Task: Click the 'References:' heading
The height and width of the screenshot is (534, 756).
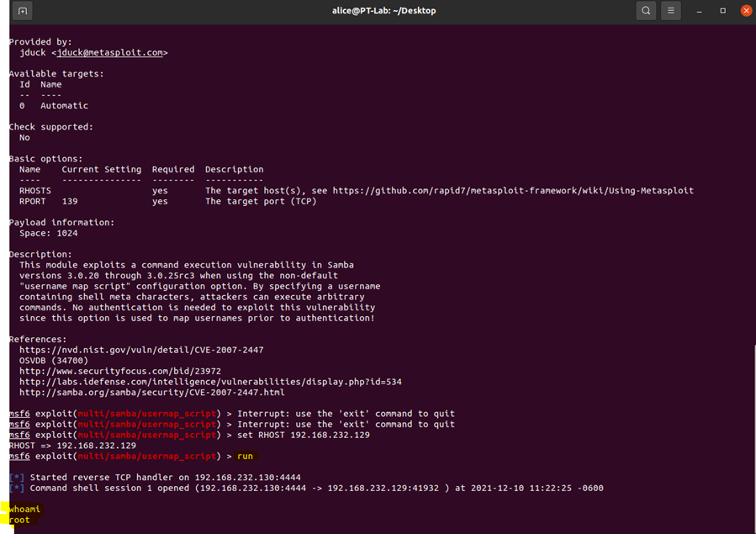Action: click(38, 339)
